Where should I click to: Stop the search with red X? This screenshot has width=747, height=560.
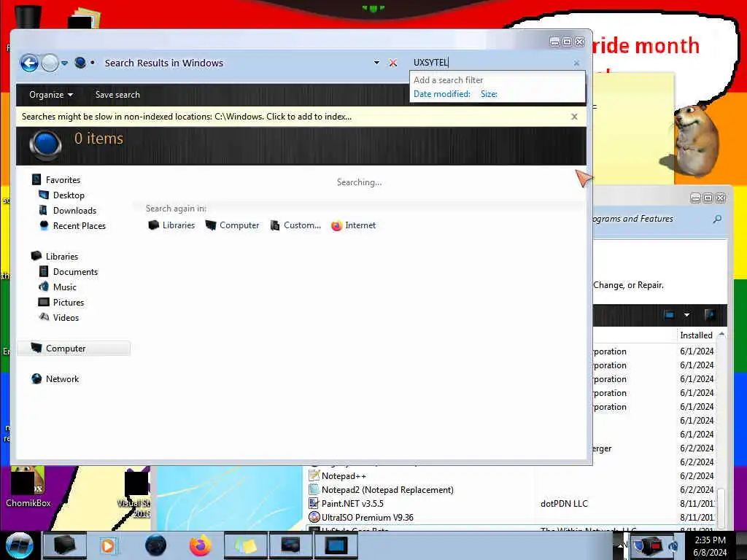click(x=392, y=63)
